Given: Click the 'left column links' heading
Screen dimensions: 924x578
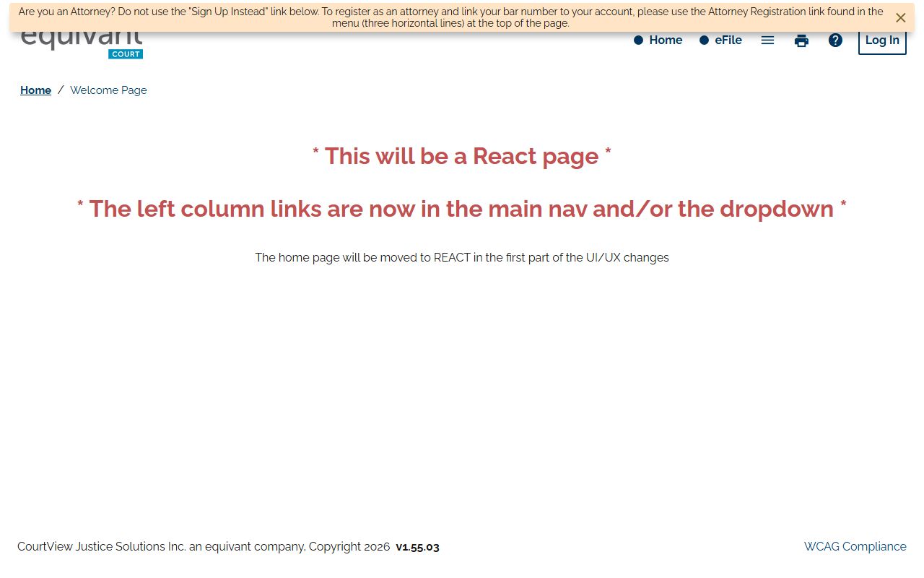Looking at the screenshot, I should coord(462,209).
